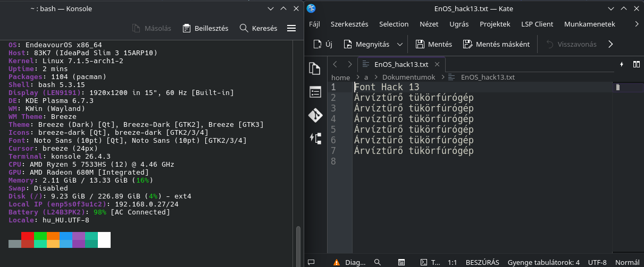Open the Konsole title bar dropdown arrow
644x267 pixels.
(x=271, y=8)
